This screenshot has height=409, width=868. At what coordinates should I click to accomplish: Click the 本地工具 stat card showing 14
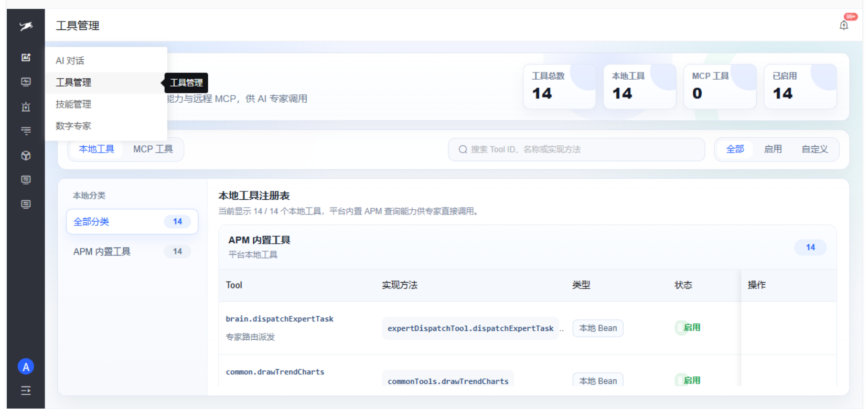coord(639,87)
